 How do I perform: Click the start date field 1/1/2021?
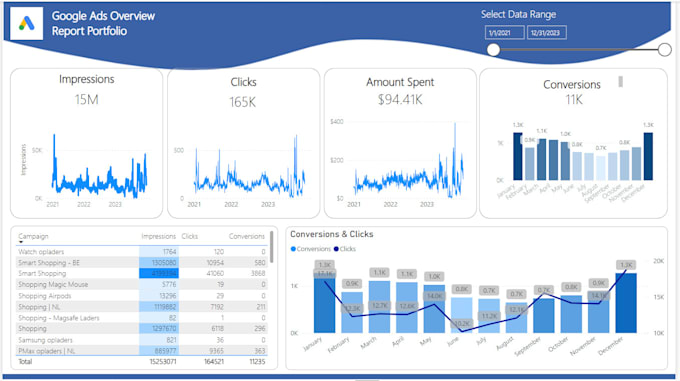click(x=504, y=33)
